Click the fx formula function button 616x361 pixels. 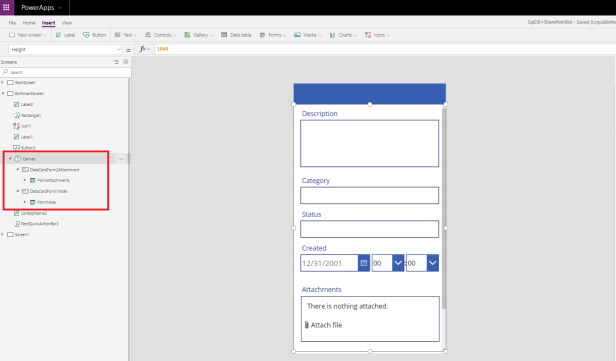[144, 49]
